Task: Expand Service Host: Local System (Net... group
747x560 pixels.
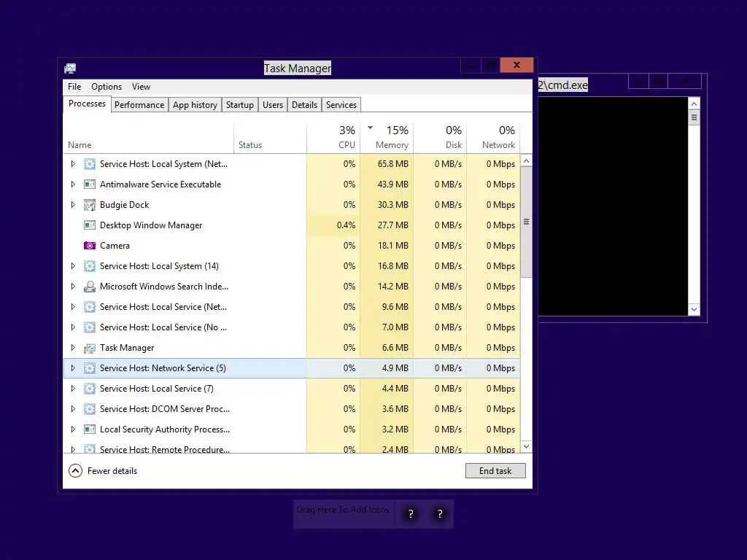Action: [73, 164]
